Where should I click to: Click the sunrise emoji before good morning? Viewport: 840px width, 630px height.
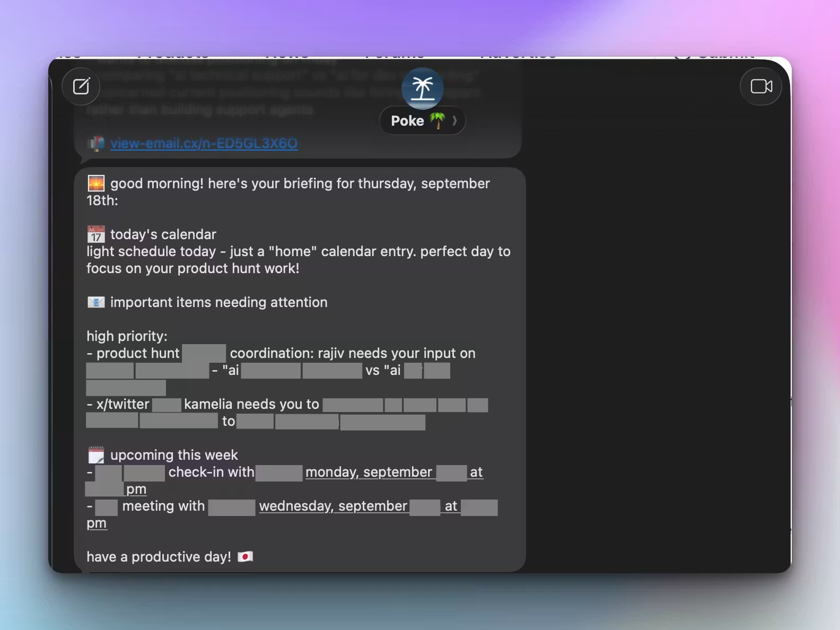point(96,183)
